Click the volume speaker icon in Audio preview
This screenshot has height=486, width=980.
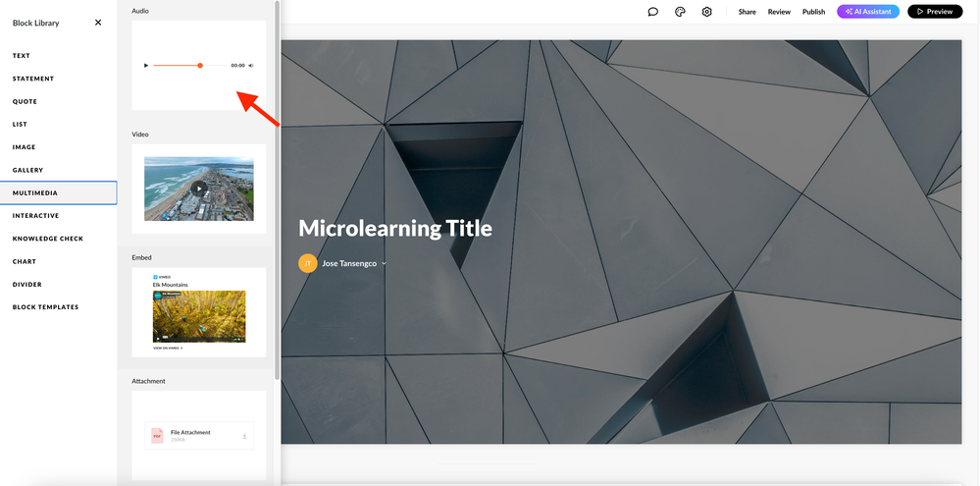pos(250,65)
